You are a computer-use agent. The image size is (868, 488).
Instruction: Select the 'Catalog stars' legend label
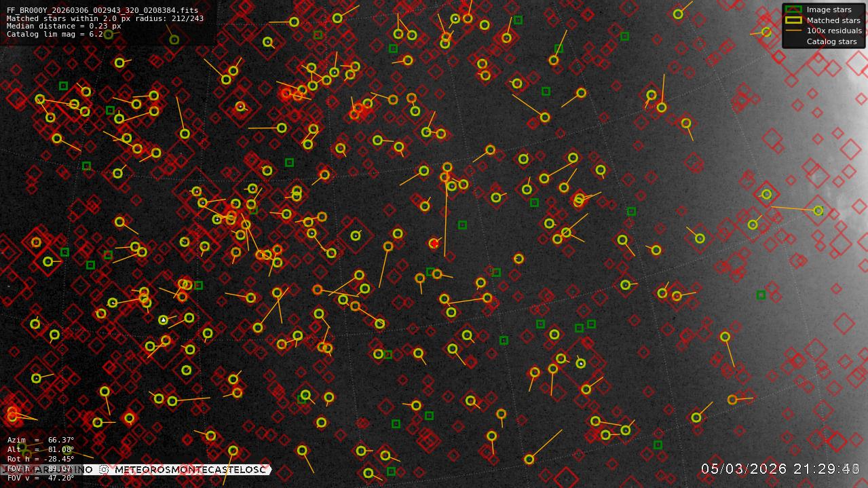[831, 41]
